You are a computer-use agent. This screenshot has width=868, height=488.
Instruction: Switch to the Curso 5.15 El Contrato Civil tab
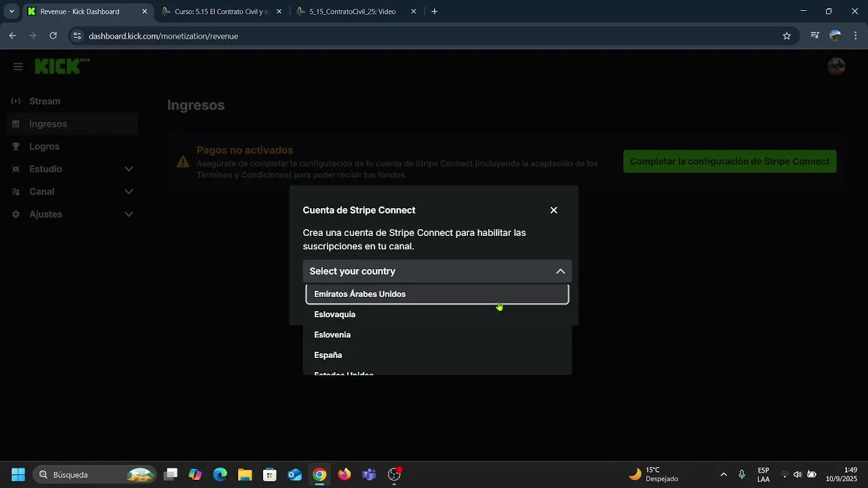[222, 12]
